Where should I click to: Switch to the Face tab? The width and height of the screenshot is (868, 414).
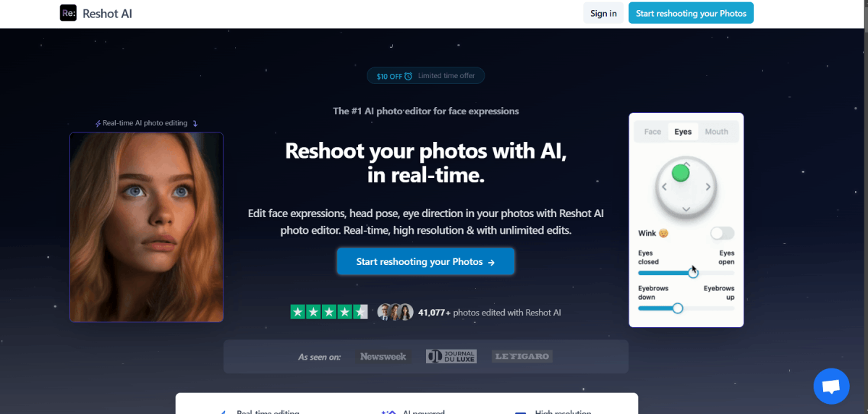click(652, 132)
